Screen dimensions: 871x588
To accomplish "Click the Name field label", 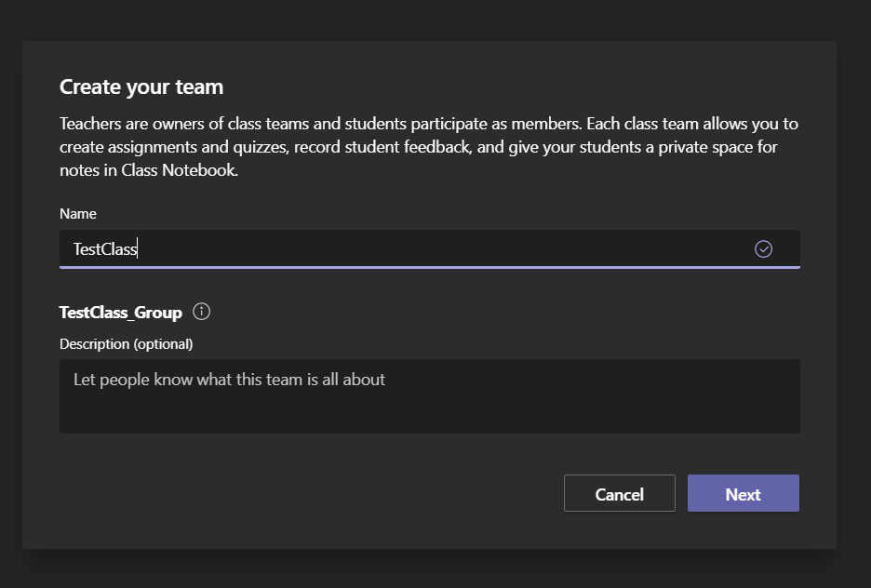I will tap(78, 213).
